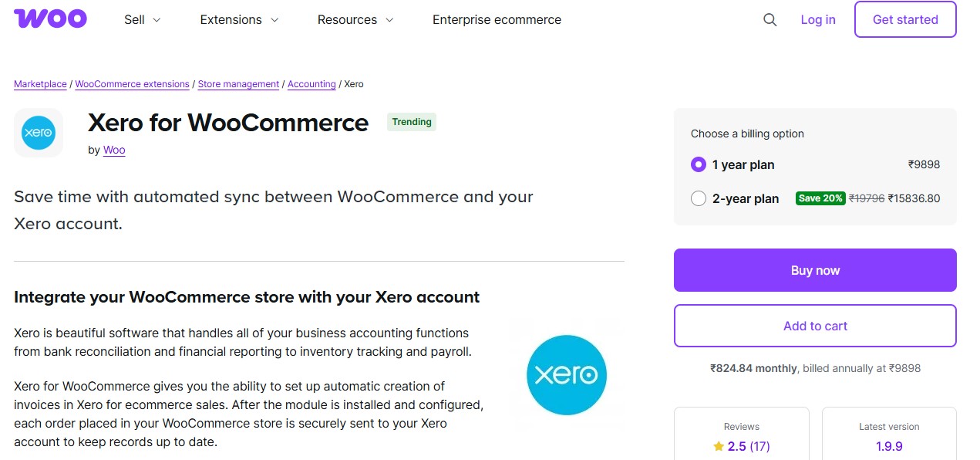Select the 1 year plan option
Image resolution: width=980 pixels, height=460 pixels.
click(x=698, y=164)
